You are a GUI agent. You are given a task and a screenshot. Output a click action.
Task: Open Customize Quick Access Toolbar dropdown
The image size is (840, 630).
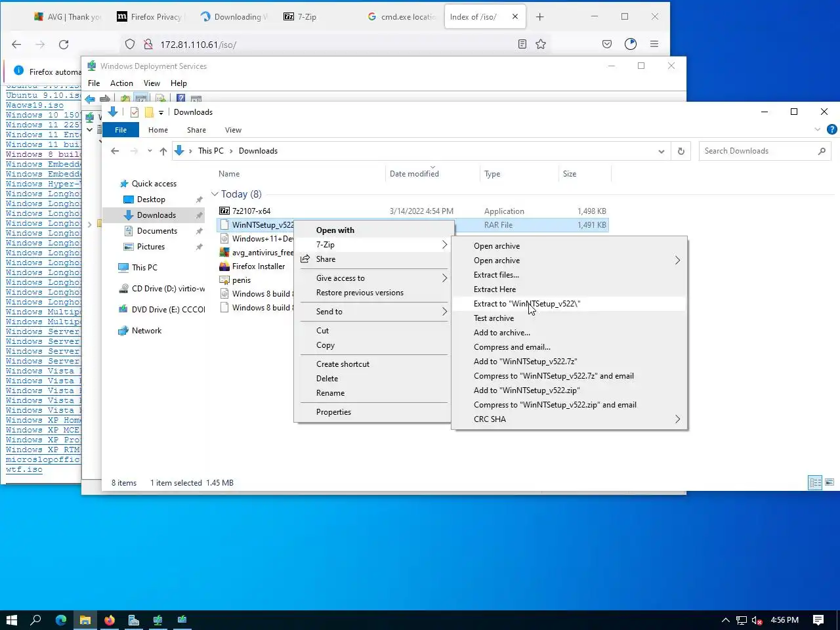pos(161,112)
